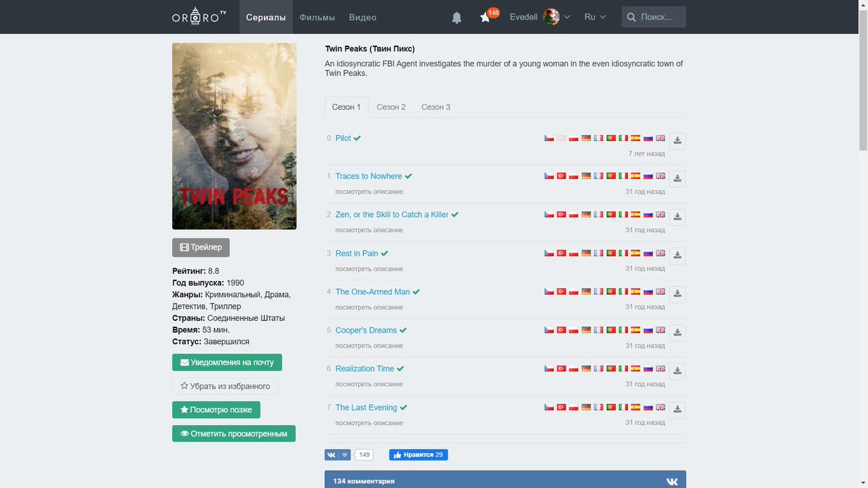Click Убрать из избранного button

coord(225,386)
